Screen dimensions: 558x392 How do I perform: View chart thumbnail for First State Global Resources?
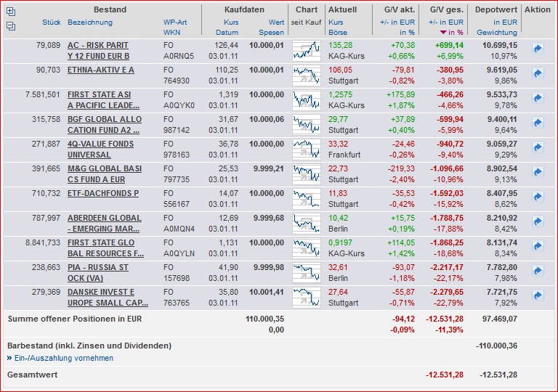(x=307, y=248)
